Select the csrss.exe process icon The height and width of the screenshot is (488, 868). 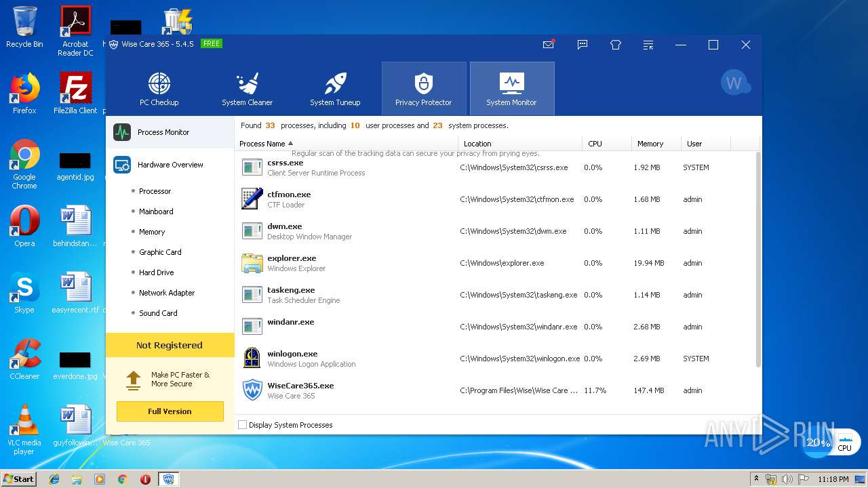coord(252,167)
